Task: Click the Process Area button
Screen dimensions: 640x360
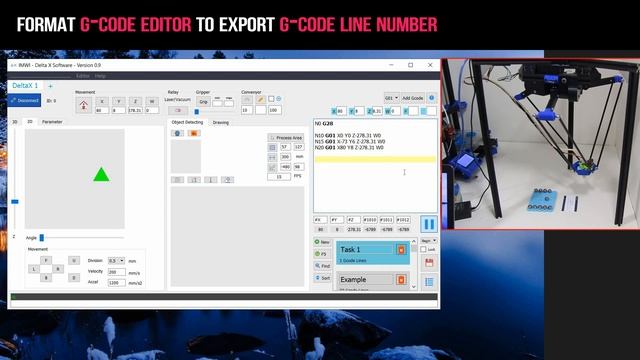Action: tap(285, 138)
